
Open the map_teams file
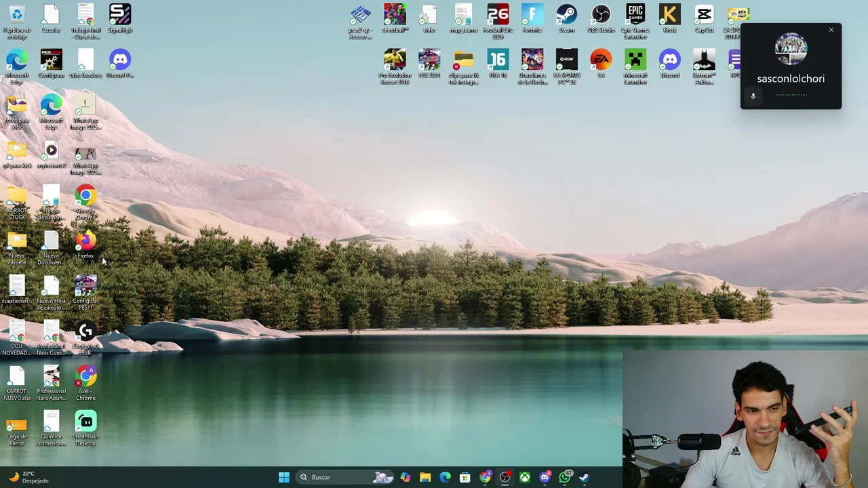463,19
